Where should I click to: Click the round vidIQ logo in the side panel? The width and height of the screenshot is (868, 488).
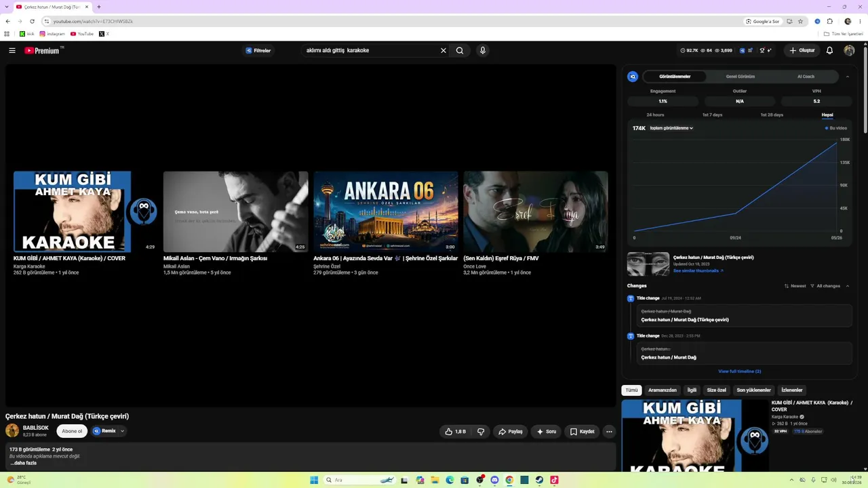633,77
